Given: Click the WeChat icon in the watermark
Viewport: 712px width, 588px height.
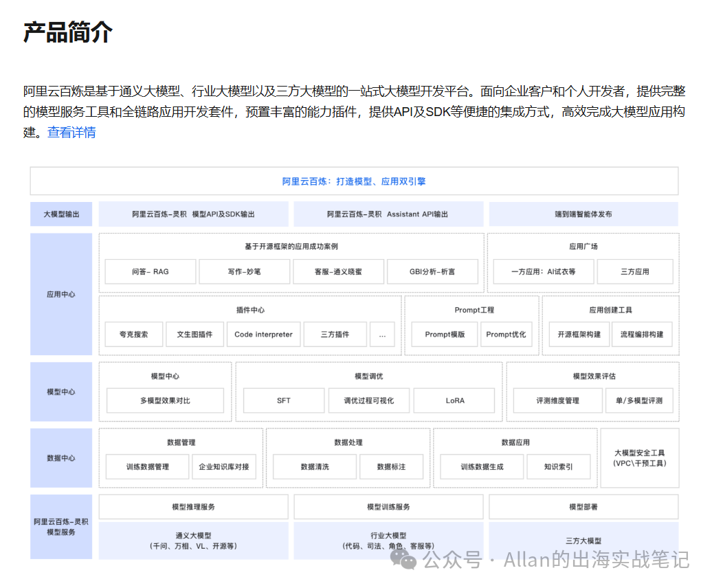Looking at the screenshot, I should (408, 561).
